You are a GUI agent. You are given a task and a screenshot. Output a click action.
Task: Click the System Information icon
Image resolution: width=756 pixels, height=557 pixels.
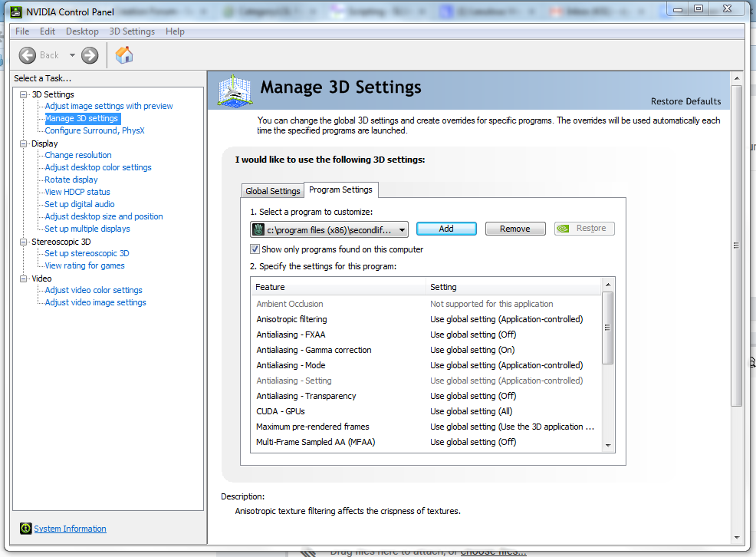[25, 529]
